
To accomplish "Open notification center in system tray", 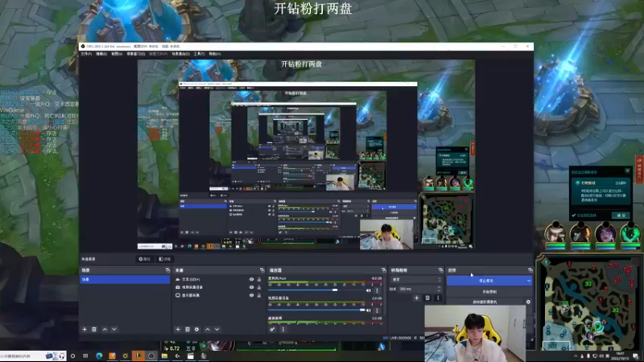I will coord(636,356).
